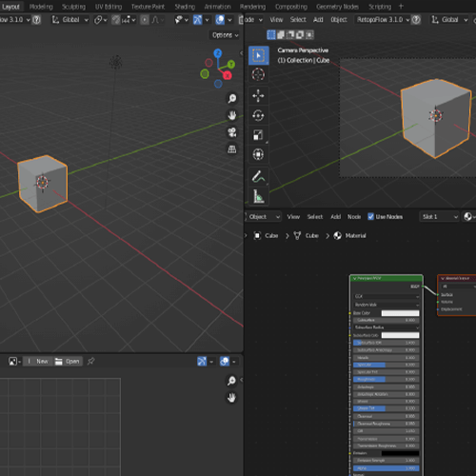Screen dimensions: 476x476
Task: Select the Scale tool
Action: pos(258,135)
